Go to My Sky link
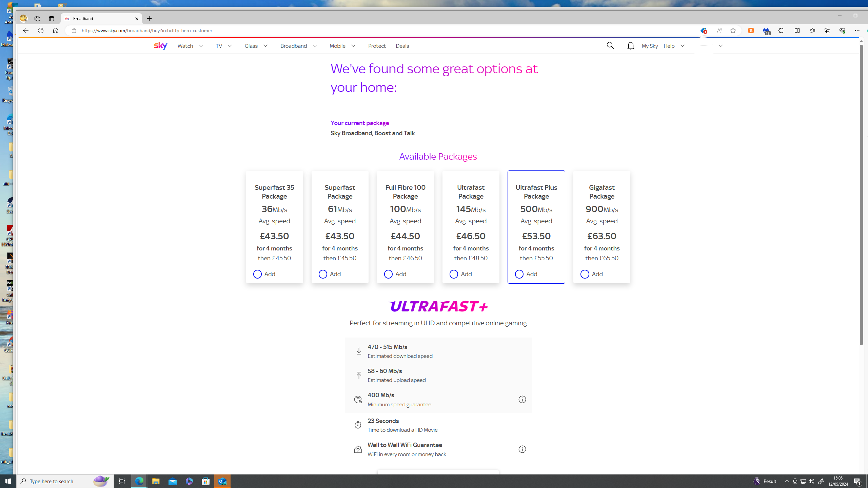 [649, 46]
